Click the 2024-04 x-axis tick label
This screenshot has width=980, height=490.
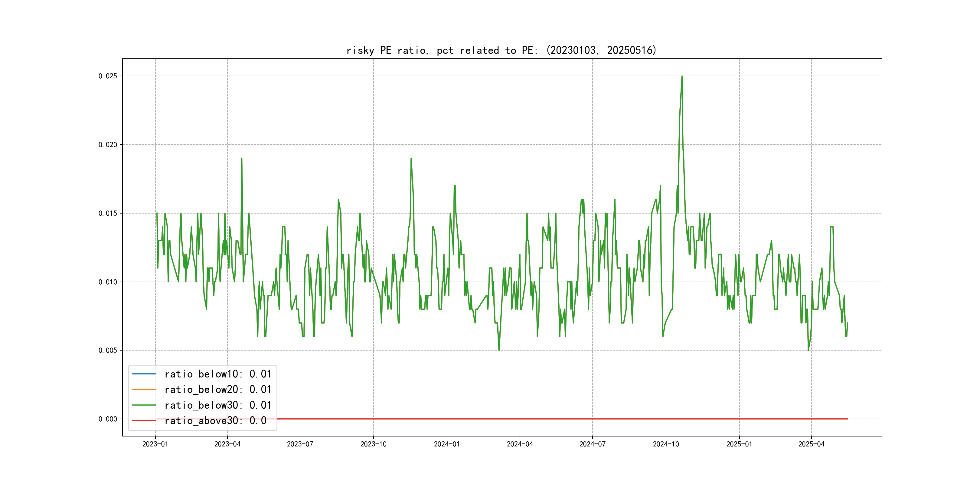click(520, 444)
